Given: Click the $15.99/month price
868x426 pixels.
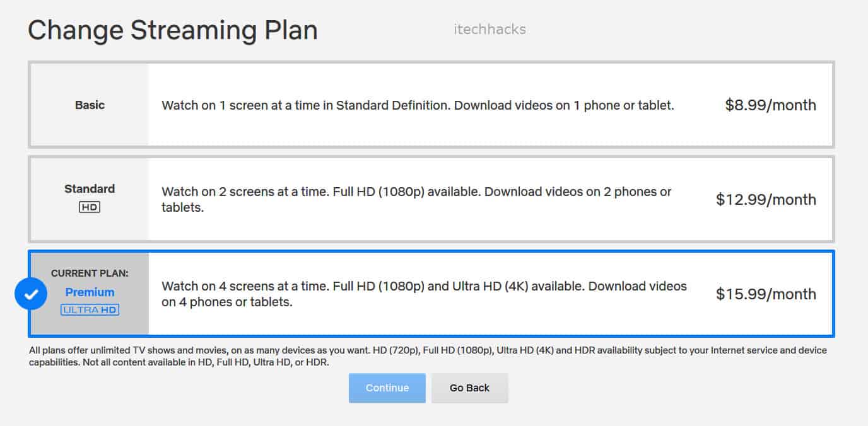Looking at the screenshot, I should (x=766, y=294).
